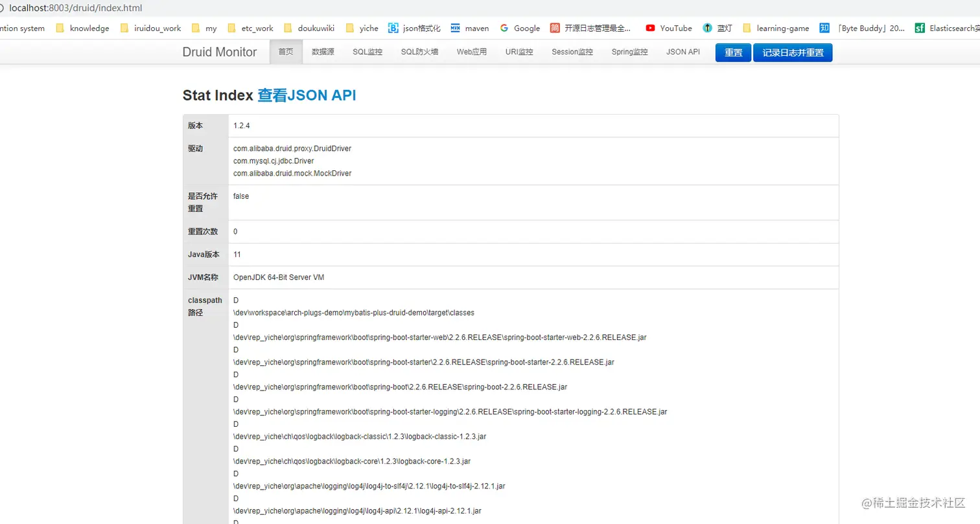This screenshot has width=980, height=524.
Task: Click the 记录日志并重置 button
Action: pos(793,53)
